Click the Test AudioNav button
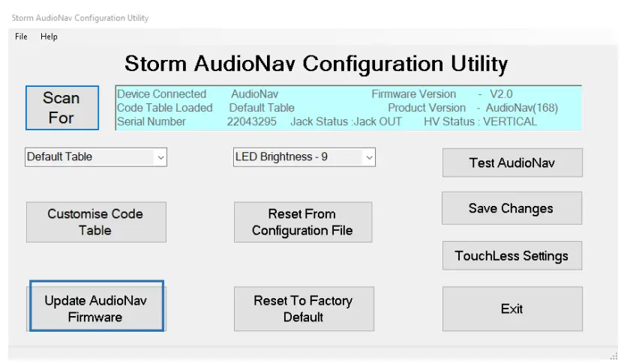This screenshot has width=630, height=364. (x=512, y=163)
